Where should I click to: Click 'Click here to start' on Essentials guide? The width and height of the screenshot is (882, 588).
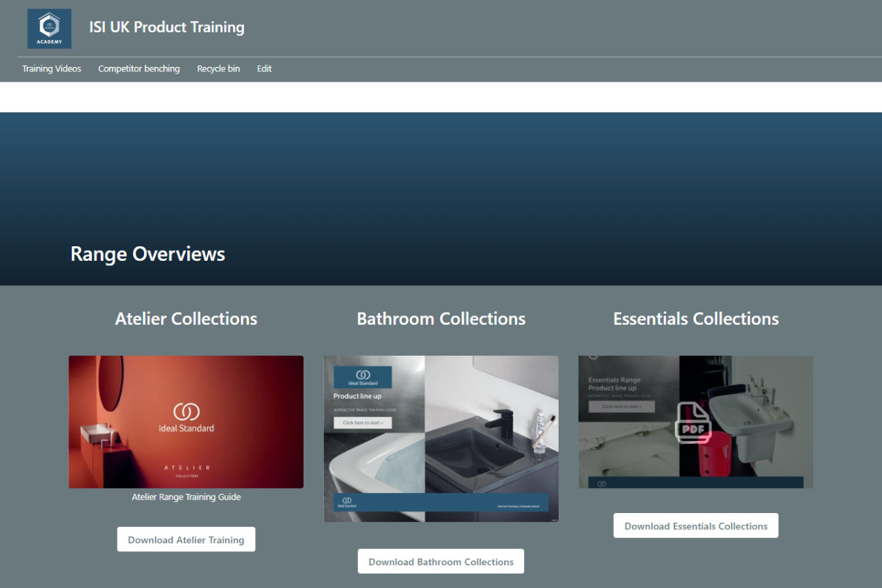click(621, 406)
